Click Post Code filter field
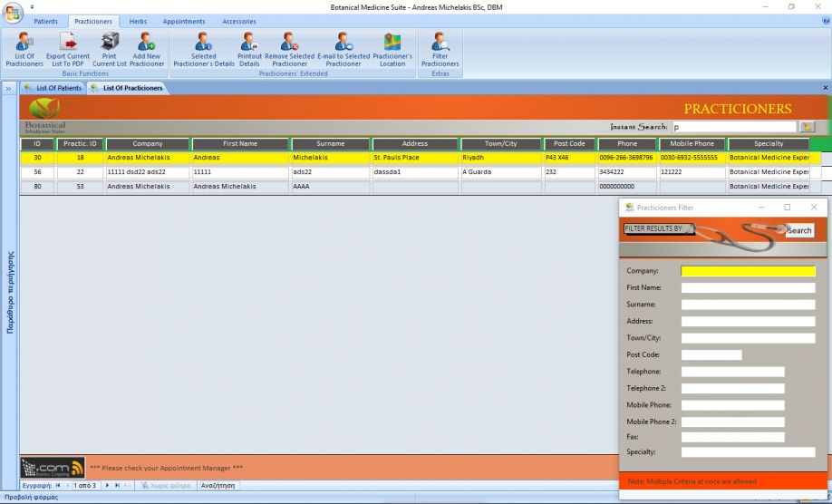The width and height of the screenshot is (832, 504). point(711,355)
